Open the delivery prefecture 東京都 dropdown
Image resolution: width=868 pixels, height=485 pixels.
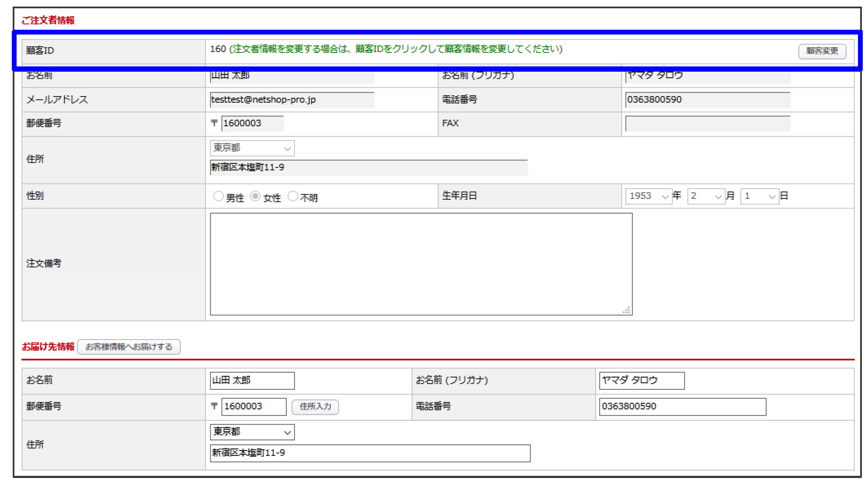pyautogui.click(x=252, y=432)
